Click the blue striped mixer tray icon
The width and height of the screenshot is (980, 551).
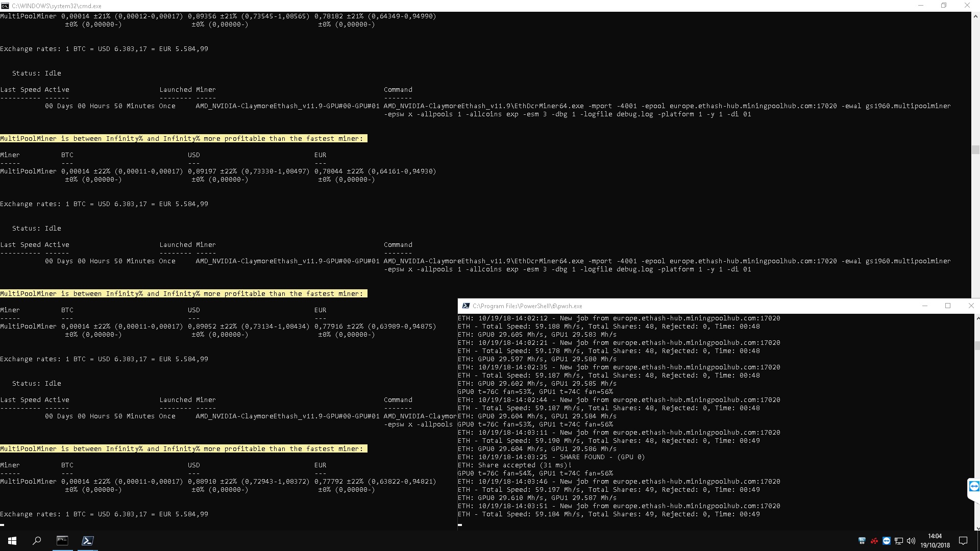pos(862,541)
